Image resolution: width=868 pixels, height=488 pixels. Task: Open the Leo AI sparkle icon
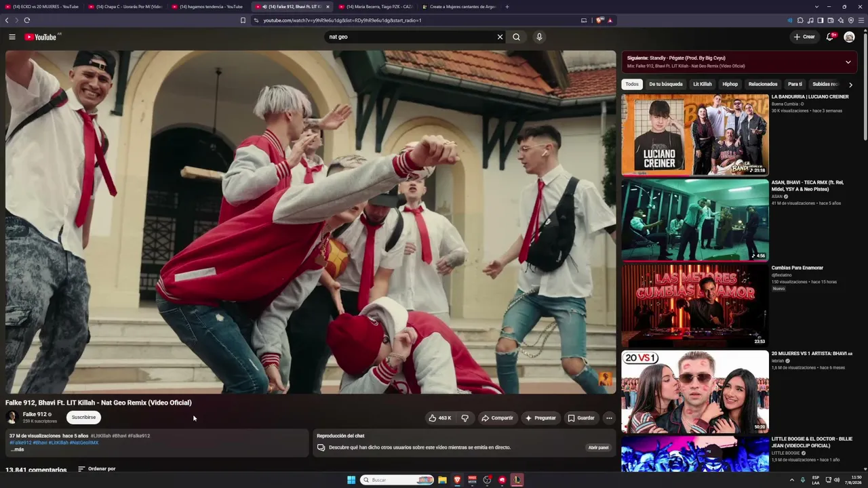(841, 20)
